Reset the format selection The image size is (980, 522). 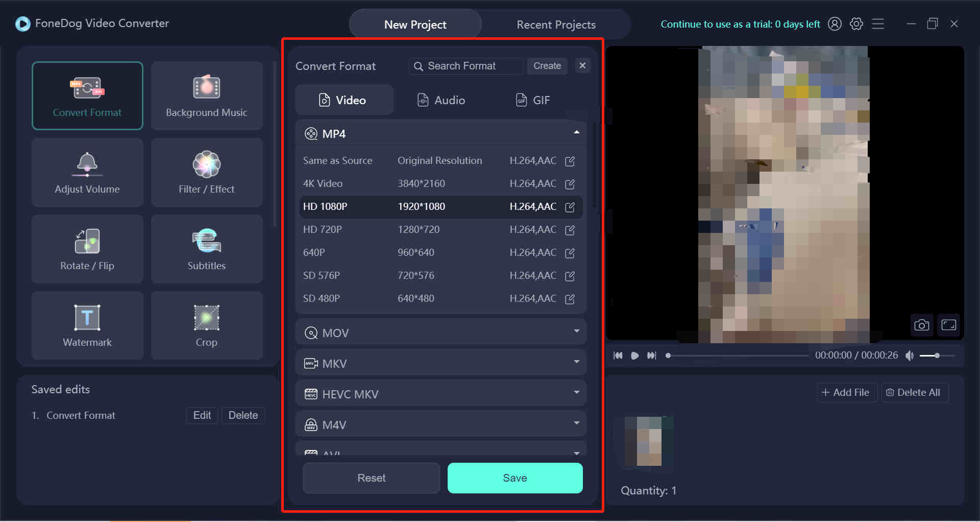[372, 478]
